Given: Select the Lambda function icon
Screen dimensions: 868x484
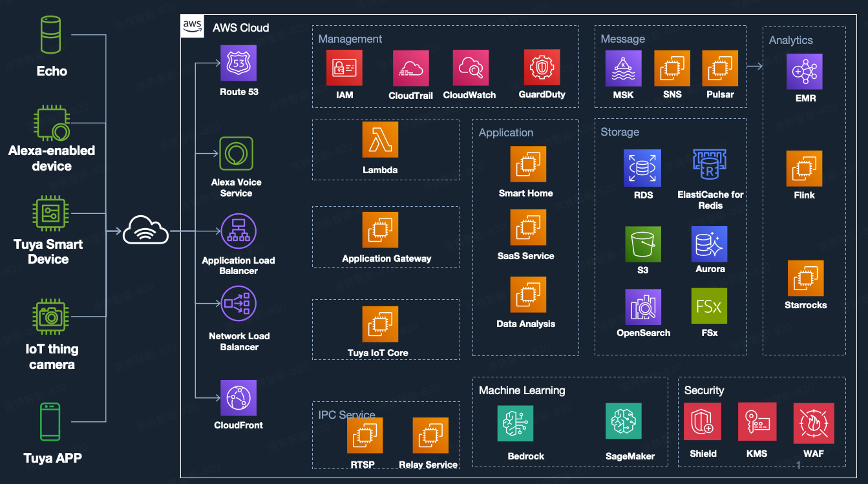Looking at the screenshot, I should (x=380, y=140).
